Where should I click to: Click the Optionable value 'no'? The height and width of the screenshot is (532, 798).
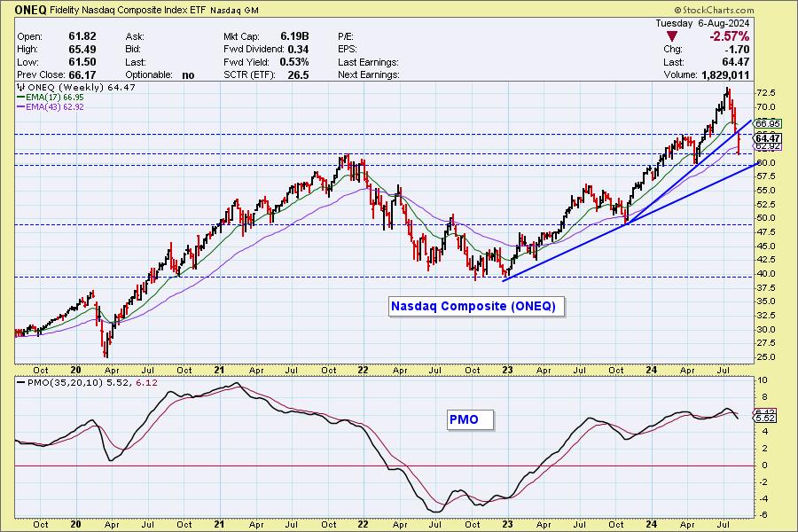coord(188,75)
